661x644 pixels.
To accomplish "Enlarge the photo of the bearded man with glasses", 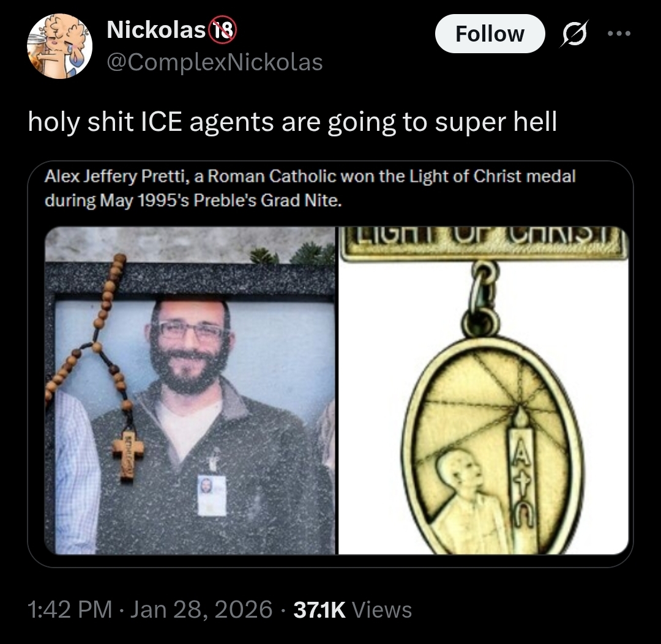I will (190, 390).
